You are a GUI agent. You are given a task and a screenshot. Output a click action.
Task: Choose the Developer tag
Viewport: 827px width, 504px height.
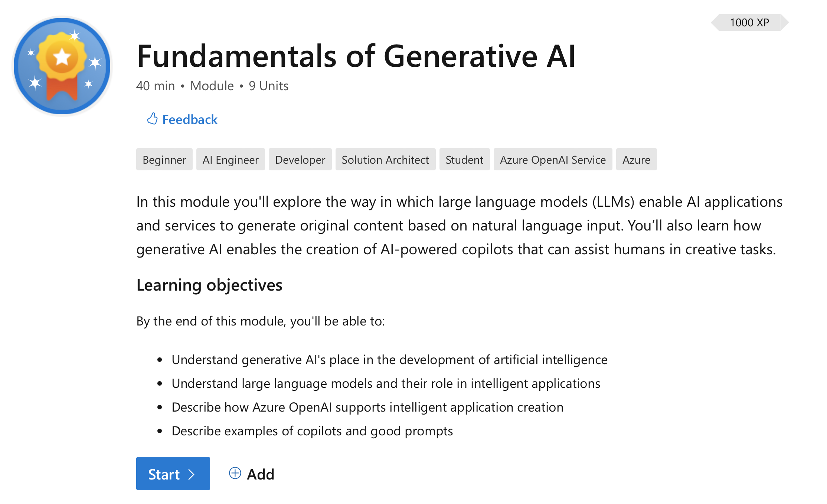pos(300,160)
